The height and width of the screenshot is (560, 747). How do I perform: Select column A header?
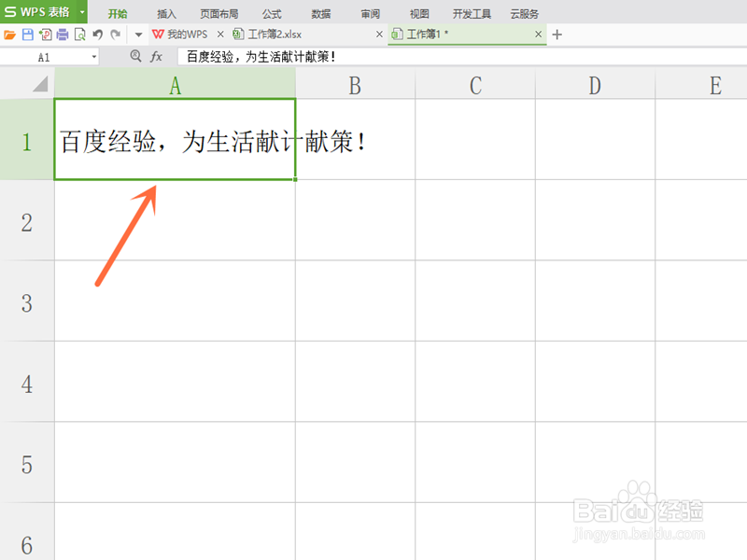pyautogui.click(x=175, y=84)
